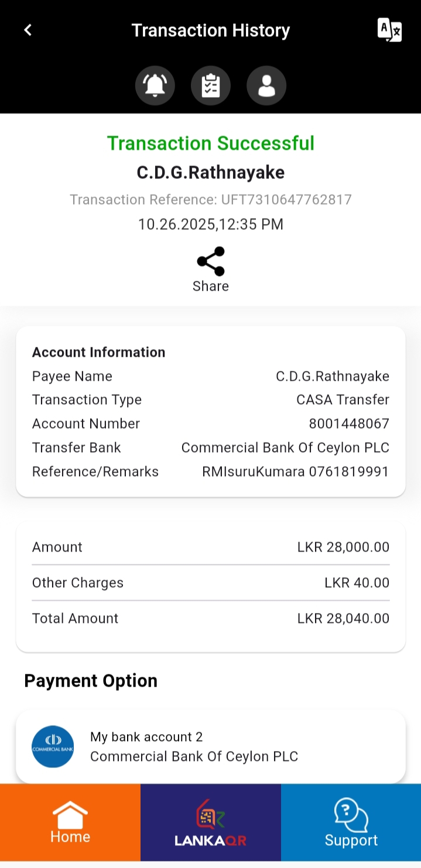Tap the Share icon
421x868 pixels.
tap(211, 261)
